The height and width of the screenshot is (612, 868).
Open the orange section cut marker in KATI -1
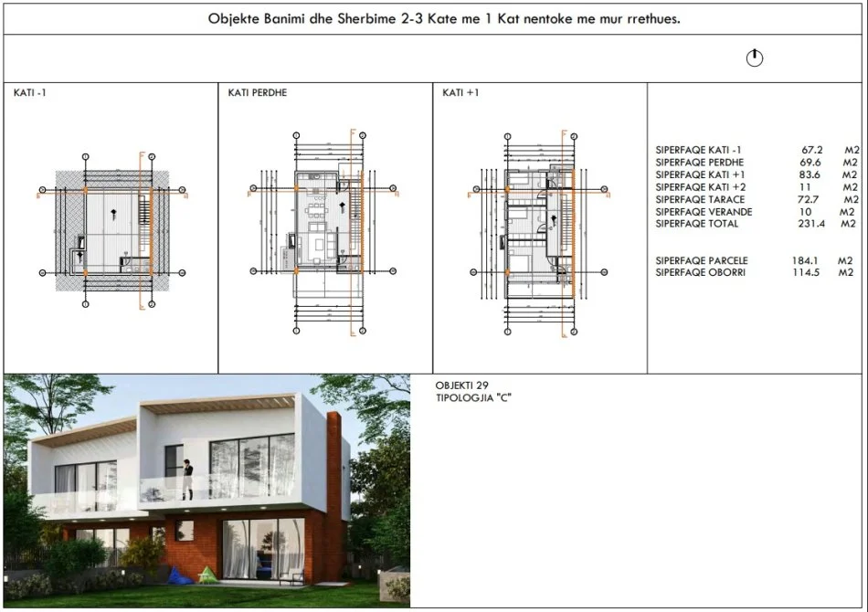[142, 154]
